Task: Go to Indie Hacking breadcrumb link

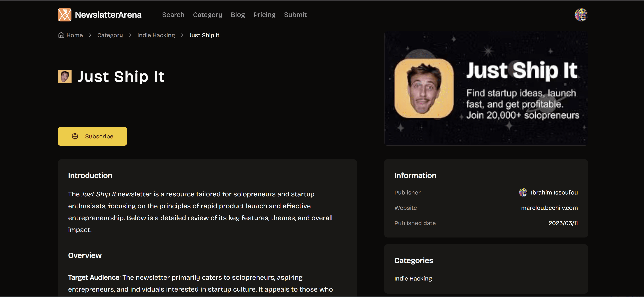Action: (x=156, y=35)
